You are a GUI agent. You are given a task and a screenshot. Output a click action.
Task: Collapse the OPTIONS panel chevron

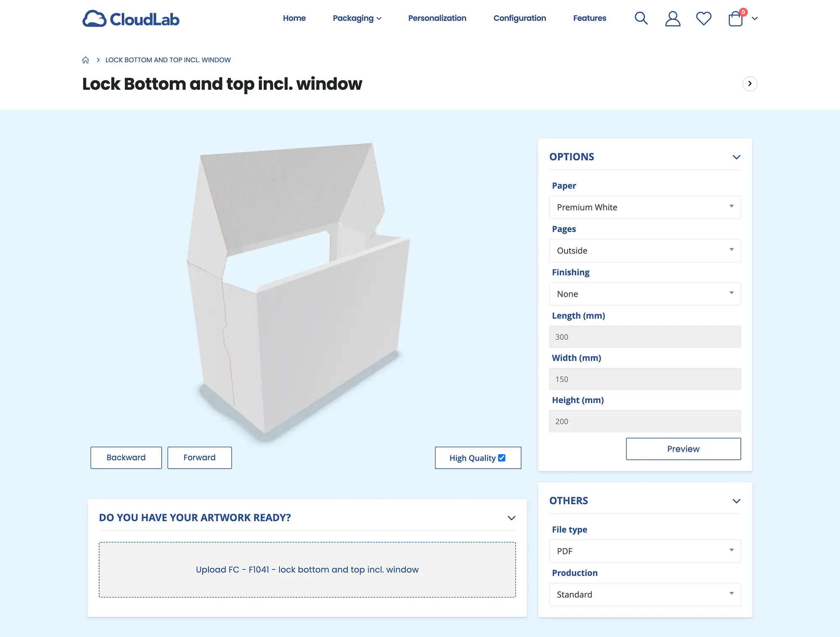point(736,157)
